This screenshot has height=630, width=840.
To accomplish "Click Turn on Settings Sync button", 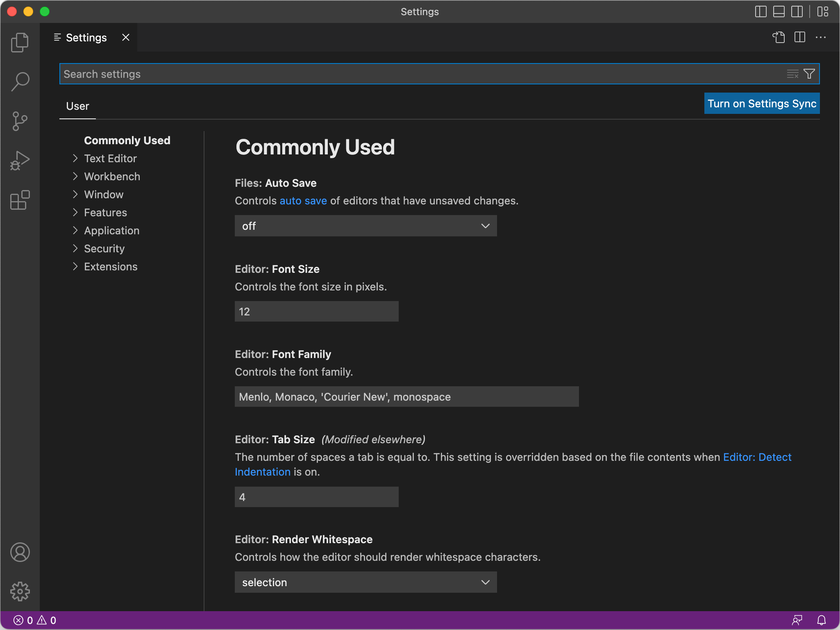I will tap(762, 104).
